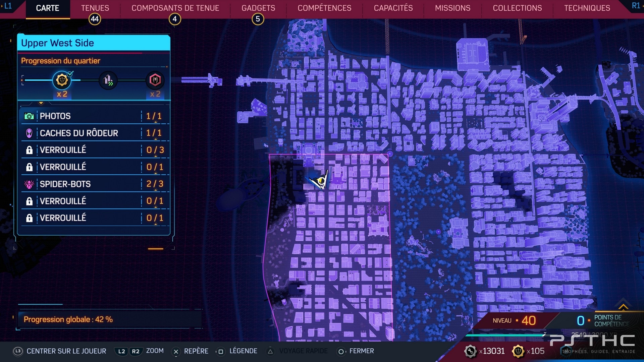Viewport: 644px width, 362px height.
Task: Open the LÉGENDE square button prompt
Action: 237,351
